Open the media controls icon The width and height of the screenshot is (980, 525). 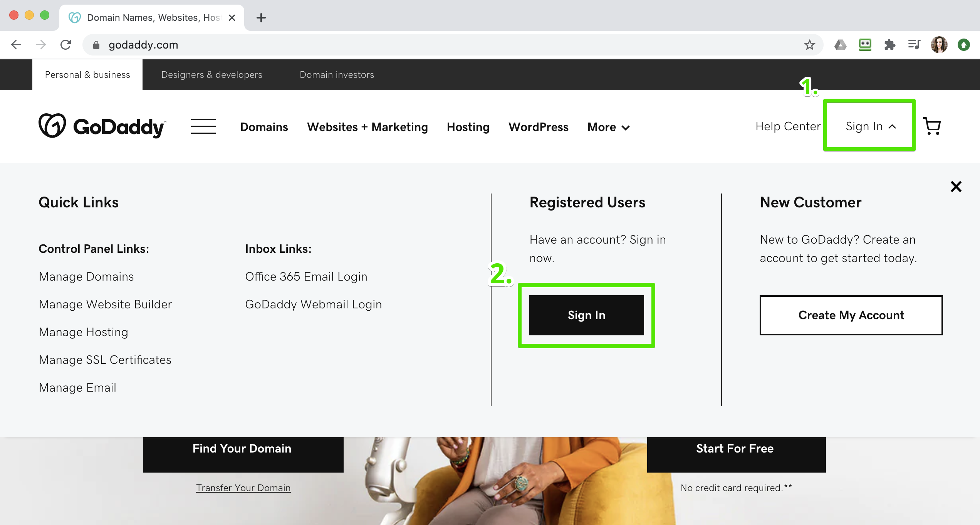(914, 45)
